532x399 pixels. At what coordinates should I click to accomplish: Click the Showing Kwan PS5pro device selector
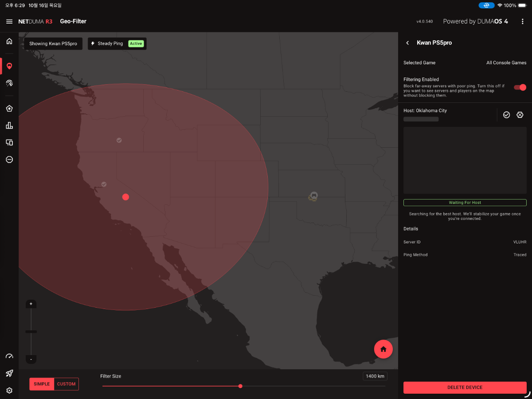coord(53,43)
